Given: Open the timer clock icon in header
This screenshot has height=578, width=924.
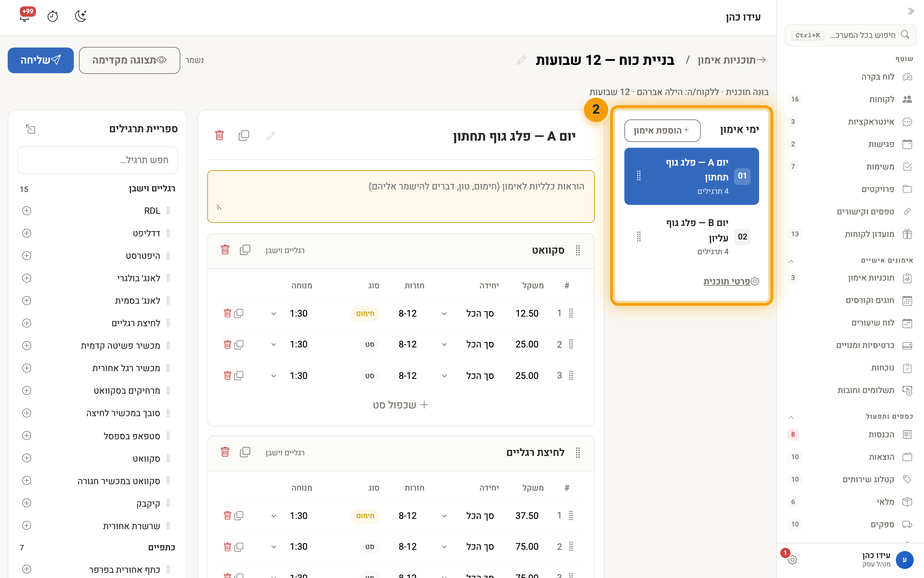Looking at the screenshot, I should pyautogui.click(x=53, y=16).
